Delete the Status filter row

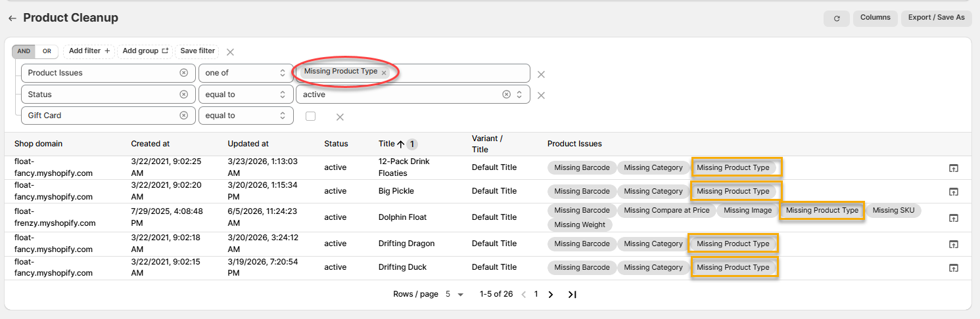pyautogui.click(x=541, y=95)
